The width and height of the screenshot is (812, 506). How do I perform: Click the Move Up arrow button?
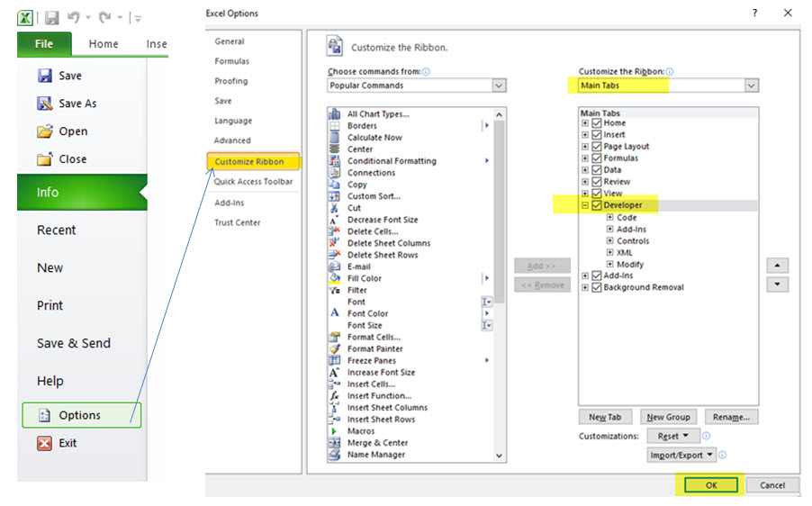pos(777,266)
